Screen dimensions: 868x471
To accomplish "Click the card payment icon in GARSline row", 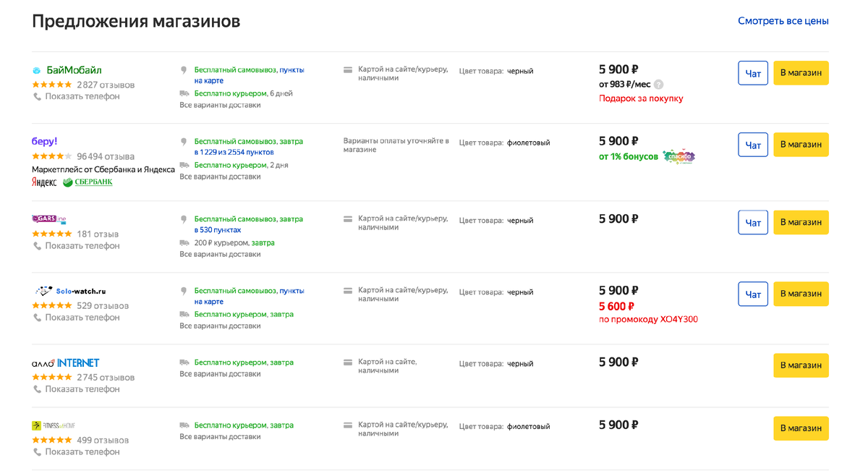I will pyautogui.click(x=348, y=219).
